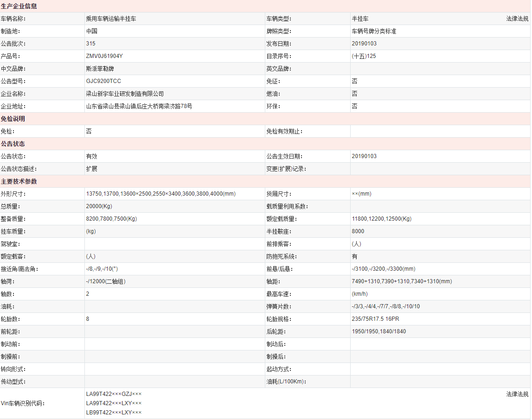Click the model value GJC9200TCC

pyautogui.click(x=103, y=81)
